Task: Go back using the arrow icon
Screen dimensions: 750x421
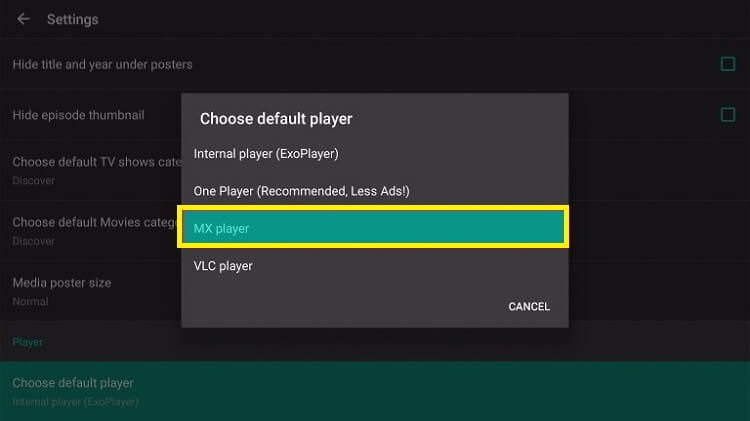Action: pos(23,19)
